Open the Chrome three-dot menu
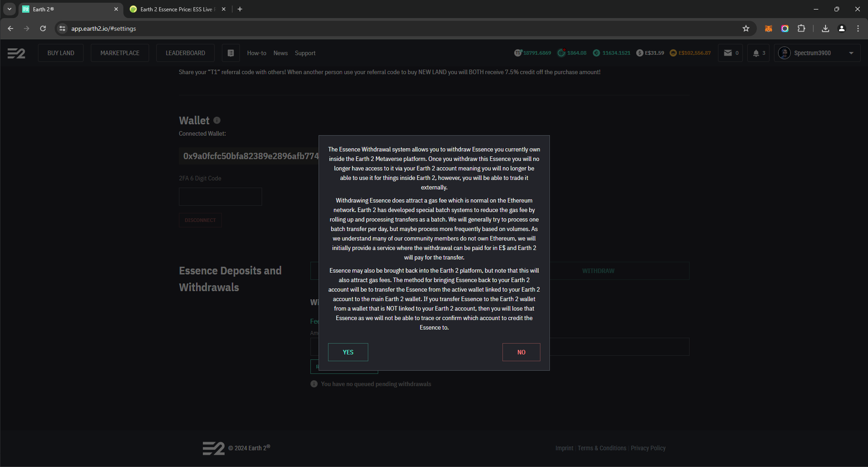868x467 pixels. click(x=858, y=28)
